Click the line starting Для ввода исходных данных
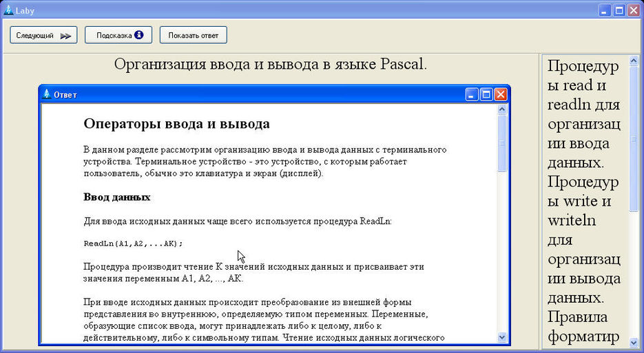The image size is (644, 353). [238, 222]
